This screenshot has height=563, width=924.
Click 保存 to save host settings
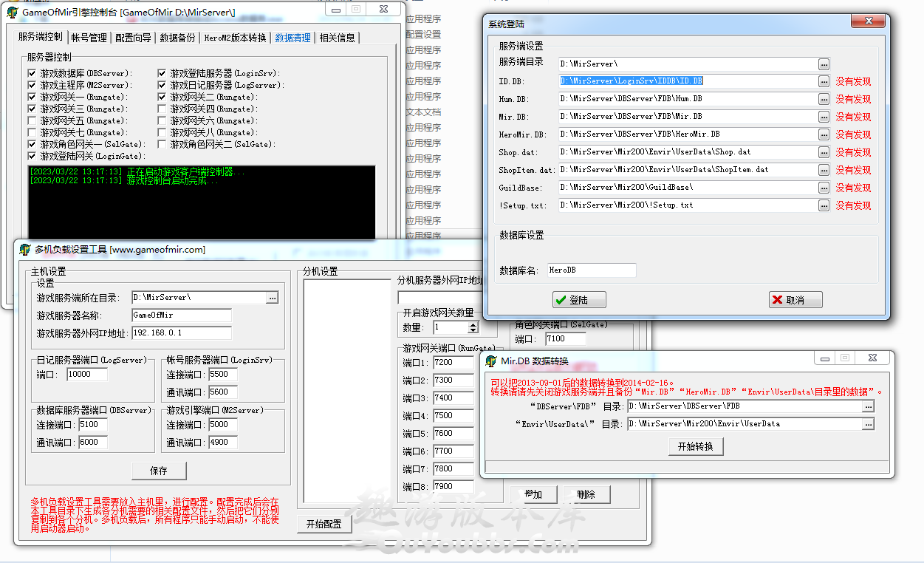[x=159, y=471]
